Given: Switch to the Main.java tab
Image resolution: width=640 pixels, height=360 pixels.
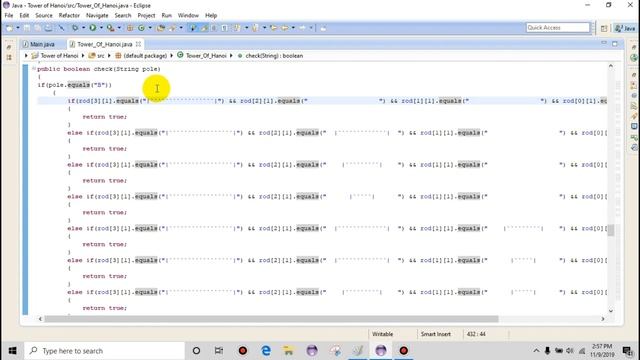Looking at the screenshot, I should (39, 44).
